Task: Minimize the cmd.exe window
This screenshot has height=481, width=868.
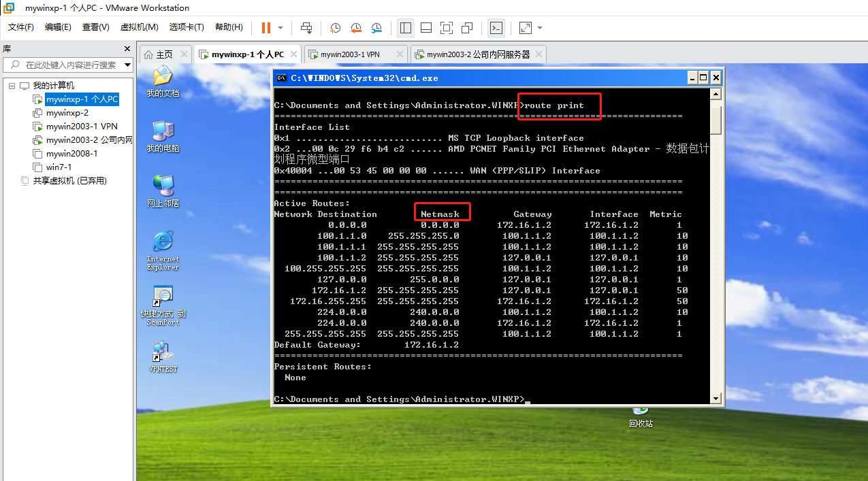Action: (x=692, y=78)
